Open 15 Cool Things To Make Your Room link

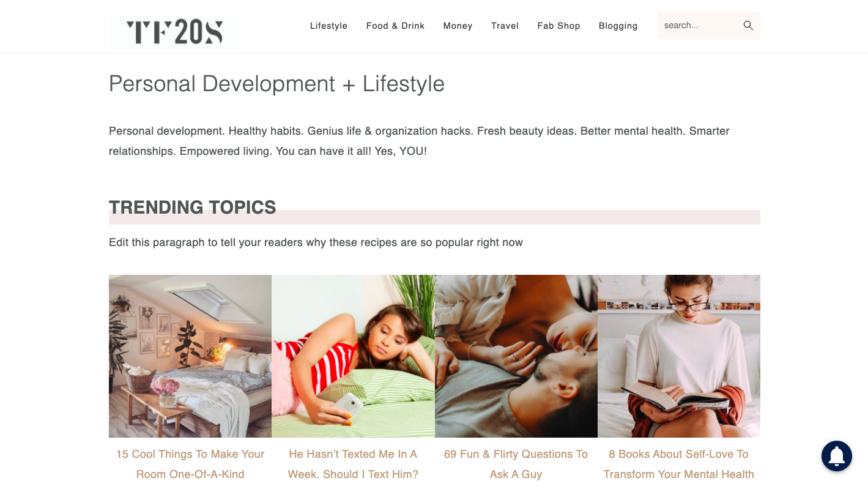[190, 464]
